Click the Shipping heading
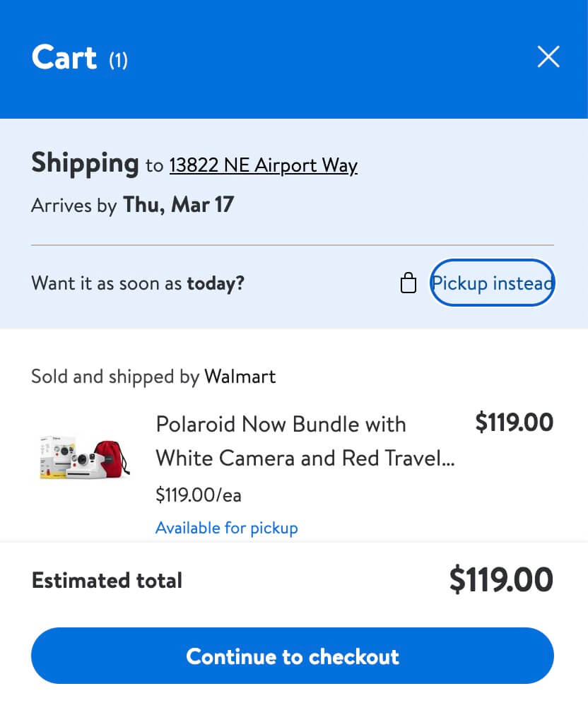 (x=85, y=163)
